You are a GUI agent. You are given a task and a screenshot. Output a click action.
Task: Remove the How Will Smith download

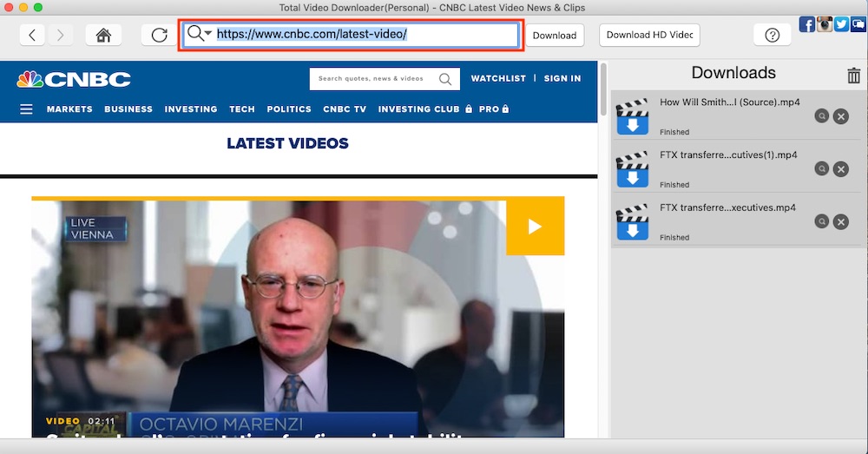(841, 116)
